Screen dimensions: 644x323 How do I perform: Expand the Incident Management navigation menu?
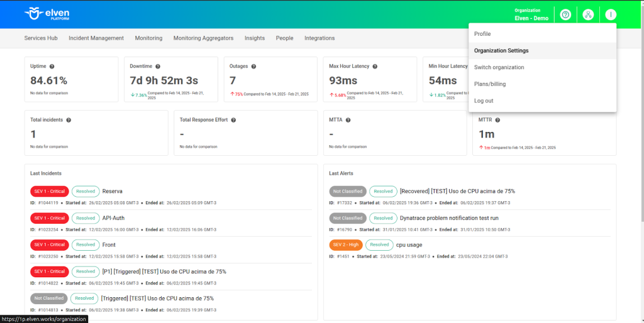tap(96, 38)
